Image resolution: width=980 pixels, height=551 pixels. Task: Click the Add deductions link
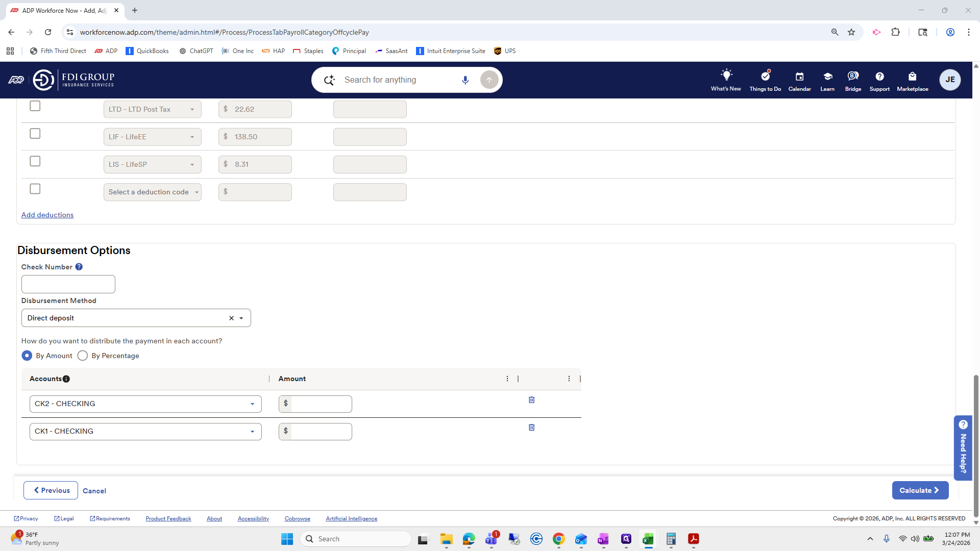[x=47, y=215]
